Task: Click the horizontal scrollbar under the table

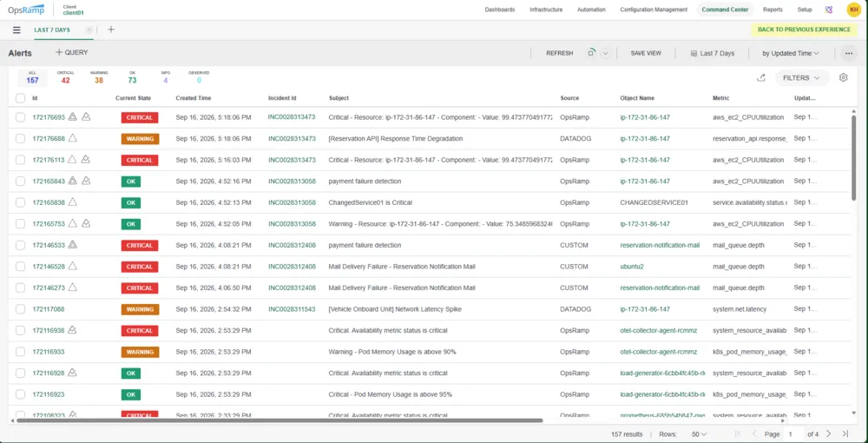Action: point(279,420)
